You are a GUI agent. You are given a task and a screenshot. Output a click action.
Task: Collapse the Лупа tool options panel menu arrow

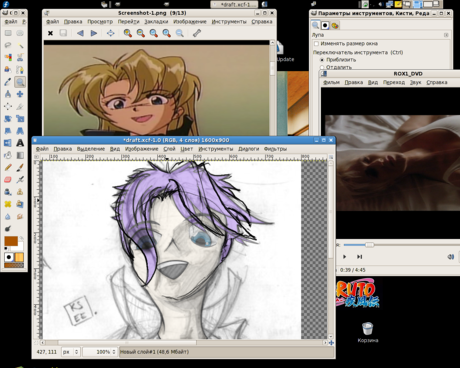coord(446,35)
